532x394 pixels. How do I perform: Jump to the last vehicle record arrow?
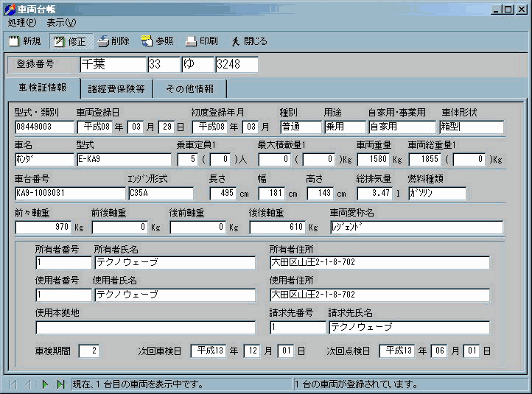click(x=60, y=384)
